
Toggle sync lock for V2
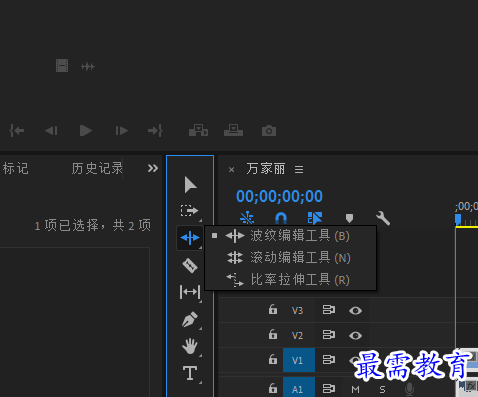pos(328,335)
